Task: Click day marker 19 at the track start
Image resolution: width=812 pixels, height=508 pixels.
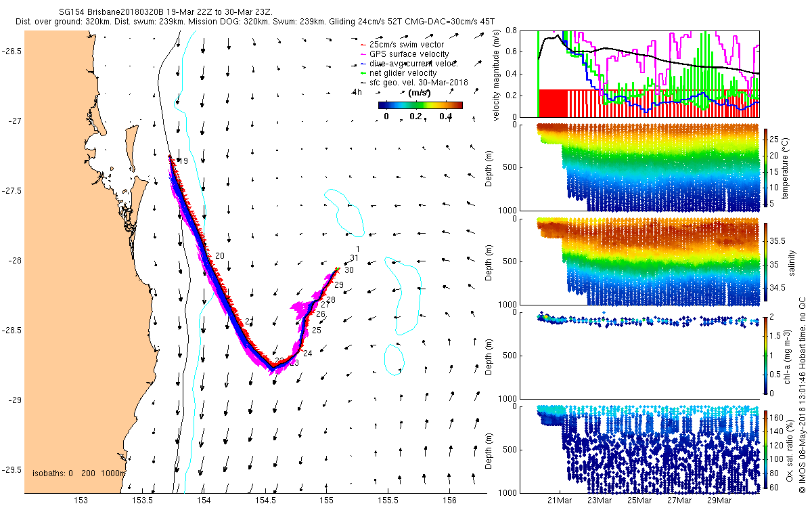Action: [x=183, y=161]
